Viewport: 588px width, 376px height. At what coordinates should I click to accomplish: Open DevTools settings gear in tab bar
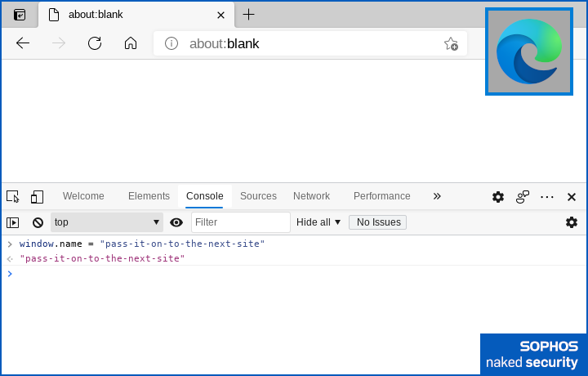pyautogui.click(x=498, y=196)
